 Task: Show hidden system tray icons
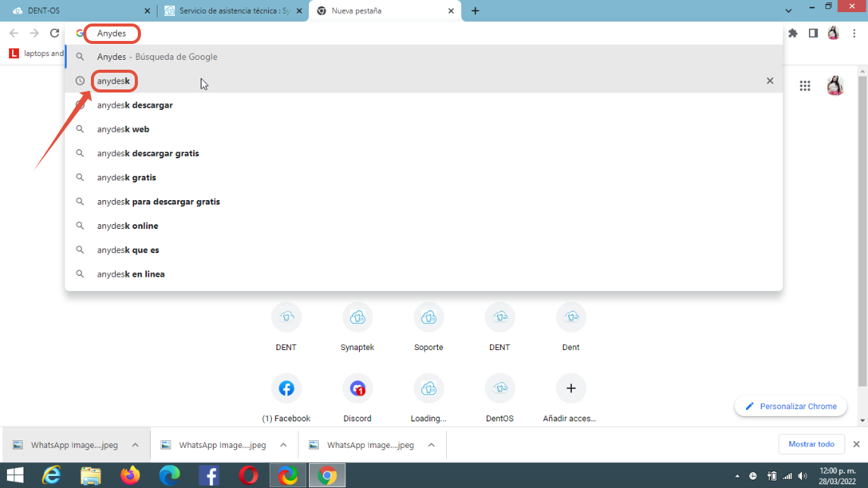[x=737, y=476]
